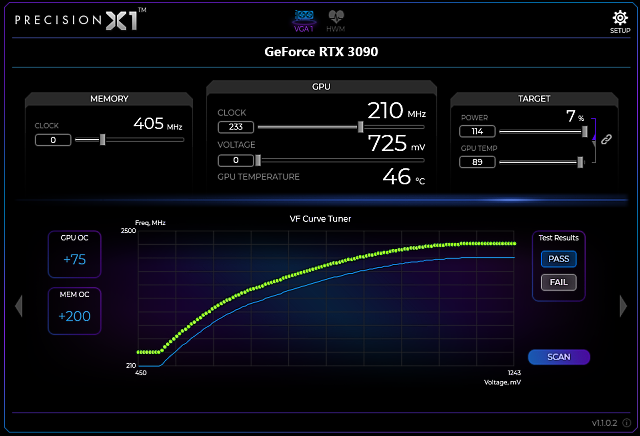Click the GPU voltage offset field

[x=236, y=160]
